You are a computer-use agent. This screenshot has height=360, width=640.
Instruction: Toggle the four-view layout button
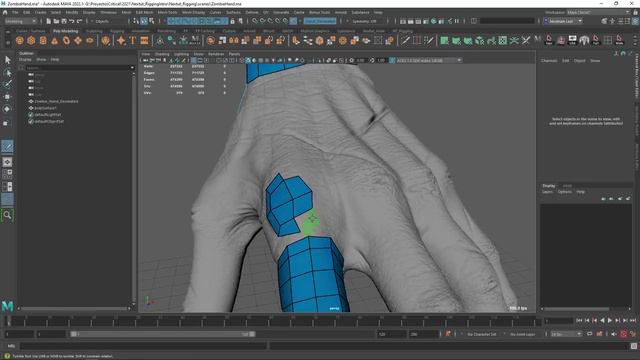(7, 174)
